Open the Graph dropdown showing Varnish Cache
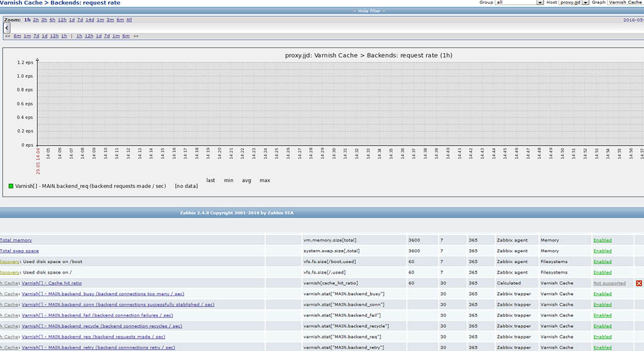 pos(625,3)
